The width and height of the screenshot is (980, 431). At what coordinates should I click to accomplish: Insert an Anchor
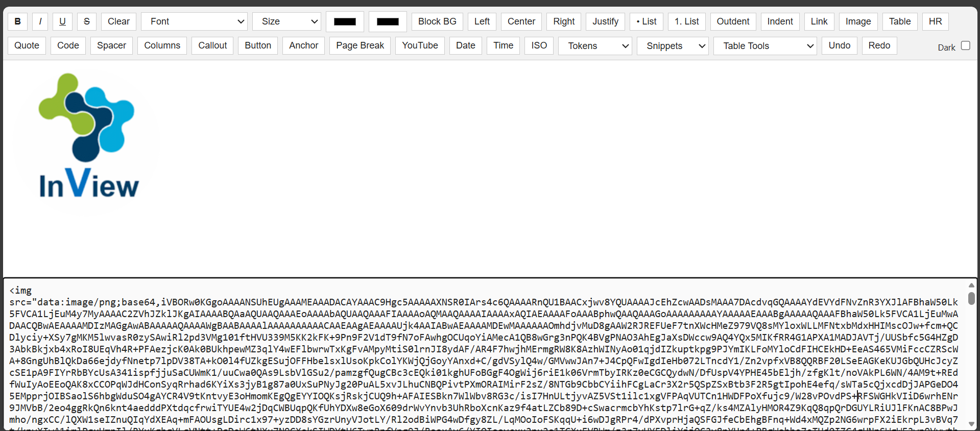point(304,45)
